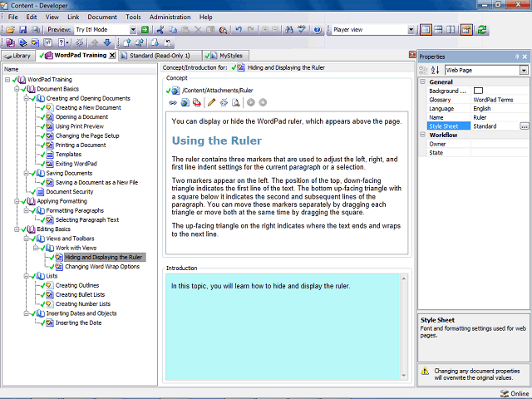This screenshot has width=532, height=399.
Task: Open the Tools menu
Action: click(x=133, y=17)
